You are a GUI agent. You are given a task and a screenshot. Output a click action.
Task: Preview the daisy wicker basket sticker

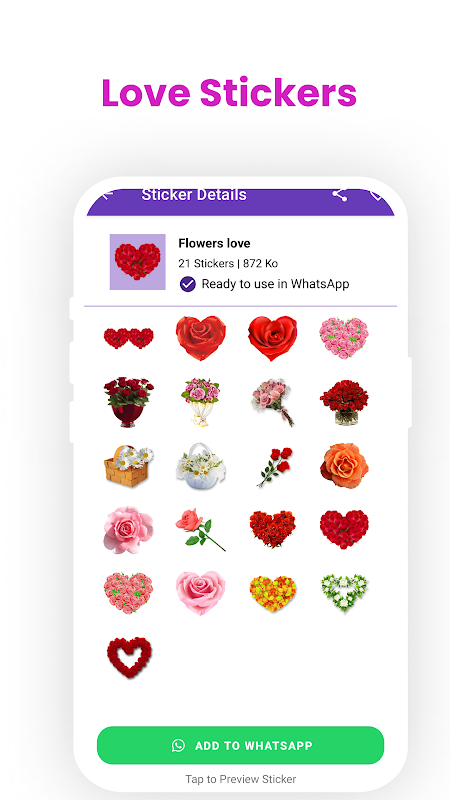(129, 465)
